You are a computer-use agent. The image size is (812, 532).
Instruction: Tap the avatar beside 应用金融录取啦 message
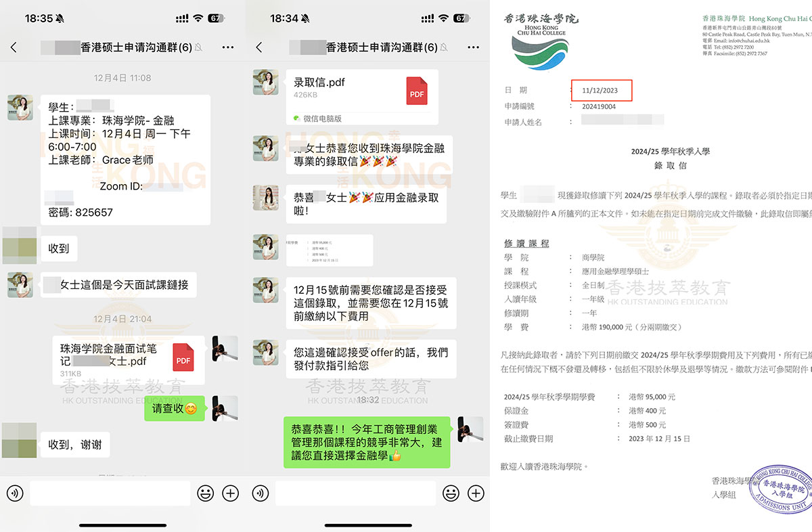[265, 198]
